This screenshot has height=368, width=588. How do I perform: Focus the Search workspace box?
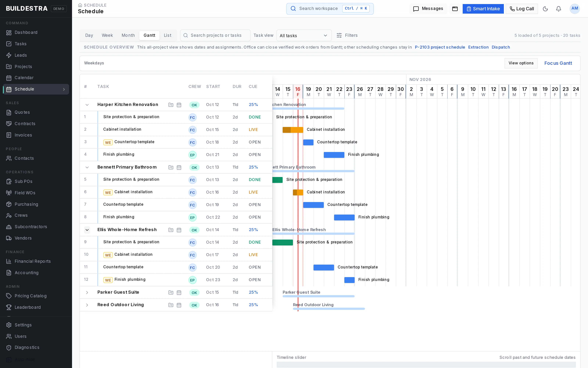330,9
